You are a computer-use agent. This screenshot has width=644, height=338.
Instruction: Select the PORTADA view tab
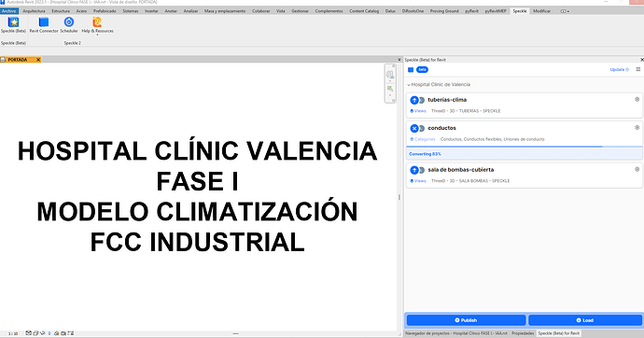[x=18, y=60]
